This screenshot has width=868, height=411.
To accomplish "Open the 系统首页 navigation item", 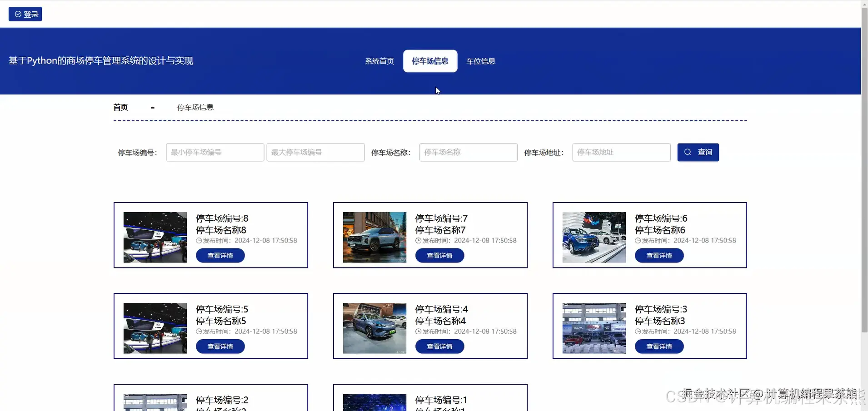I will [x=379, y=61].
